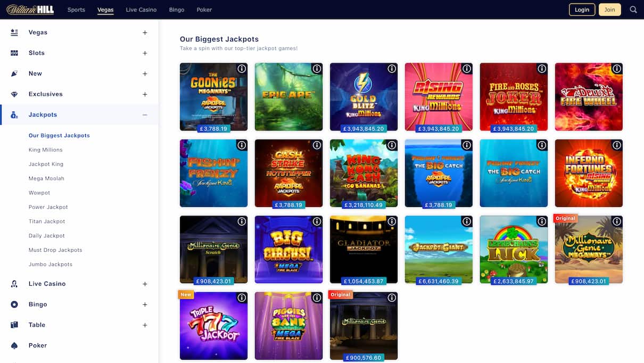
Task: Open the Jackpot King link
Action: pyautogui.click(x=46, y=164)
